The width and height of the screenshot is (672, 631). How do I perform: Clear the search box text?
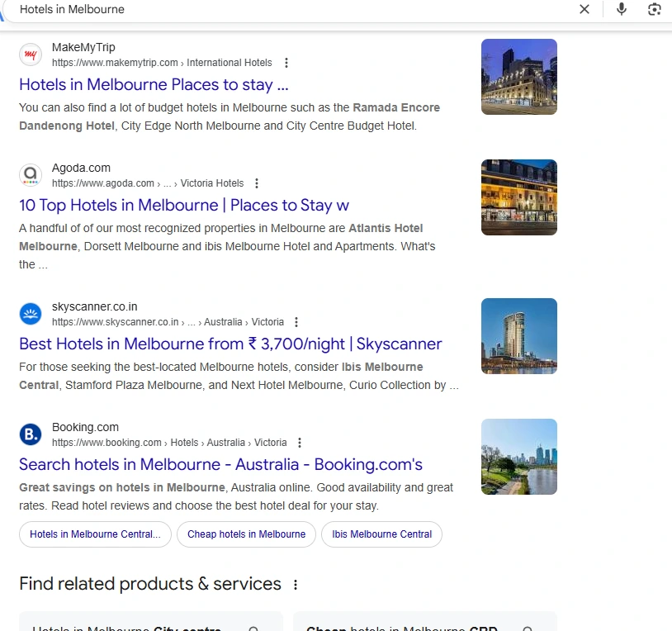click(584, 9)
